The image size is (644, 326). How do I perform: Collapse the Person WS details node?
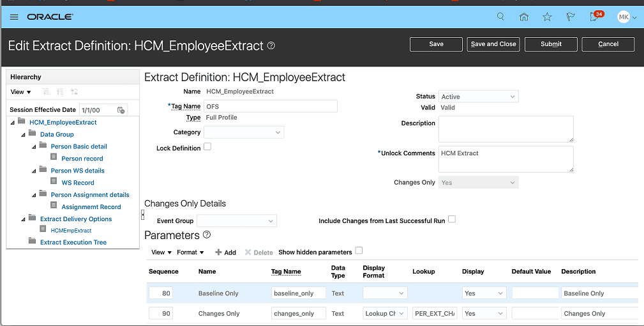pyautogui.click(x=34, y=171)
